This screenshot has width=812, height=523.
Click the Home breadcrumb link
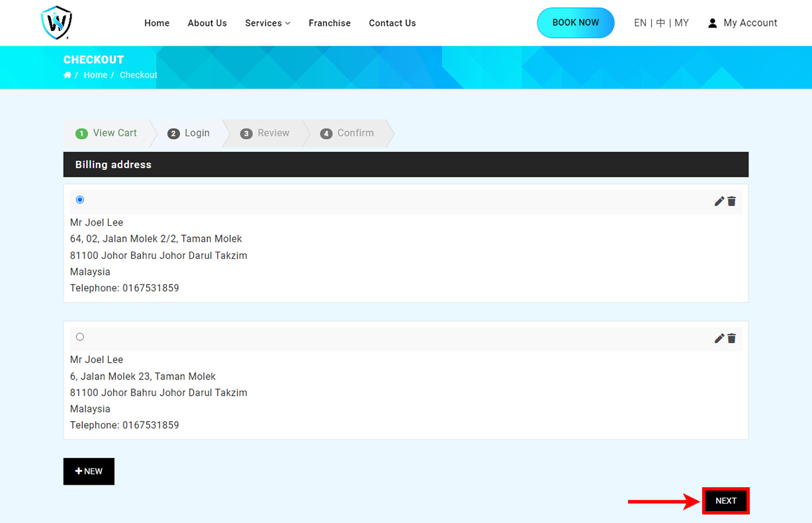coord(95,75)
